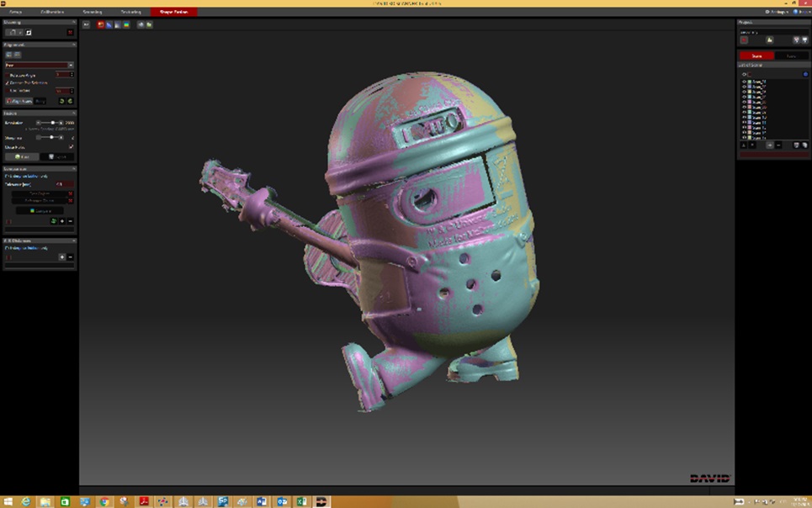Click the Align Scans button
This screenshot has width=812, height=508.
coord(19,101)
